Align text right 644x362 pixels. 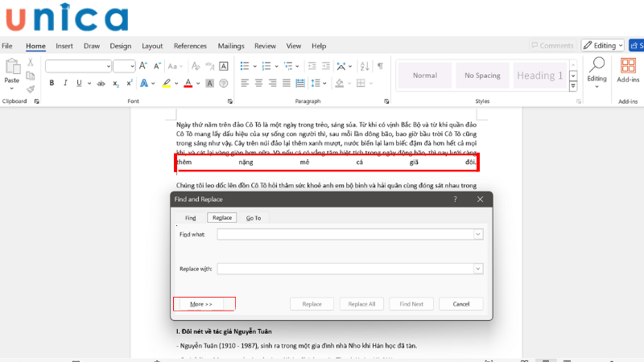tap(272, 84)
